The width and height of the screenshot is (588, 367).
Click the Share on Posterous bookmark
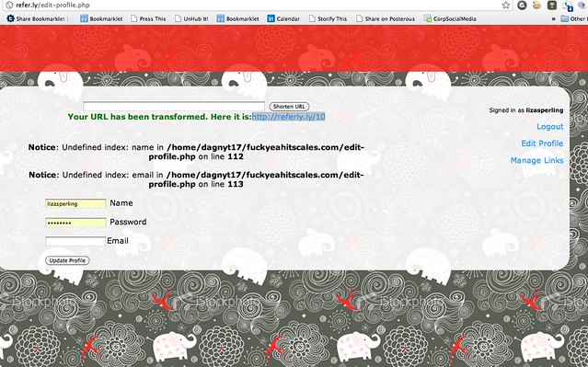pyautogui.click(x=386, y=18)
